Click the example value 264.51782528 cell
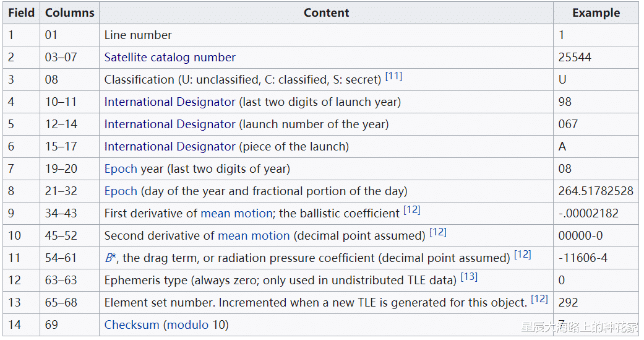This screenshot has width=644, height=340. [595, 191]
